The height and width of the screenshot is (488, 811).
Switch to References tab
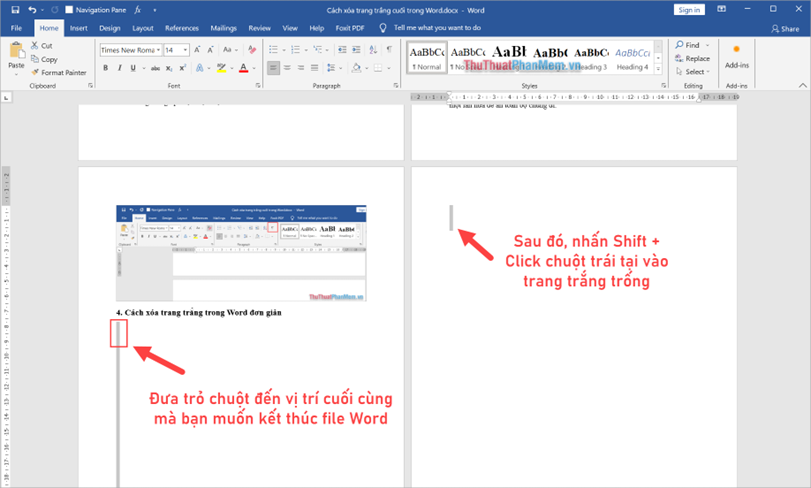tap(182, 28)
